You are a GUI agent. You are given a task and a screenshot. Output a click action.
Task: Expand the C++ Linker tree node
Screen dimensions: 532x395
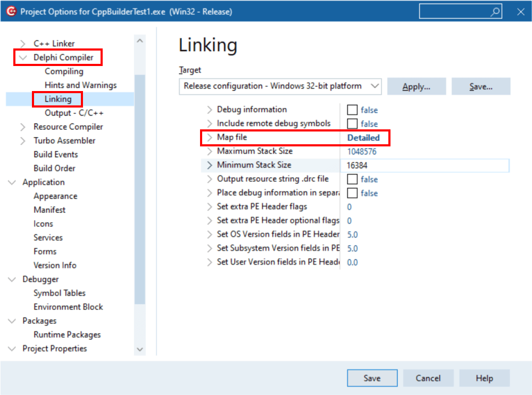pos(23,44)
